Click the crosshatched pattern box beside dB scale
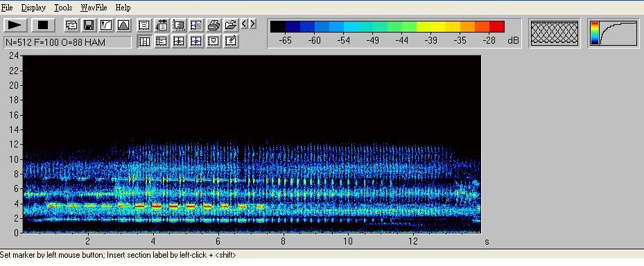This screenshot has width=644, height=266. coord(555,33)
